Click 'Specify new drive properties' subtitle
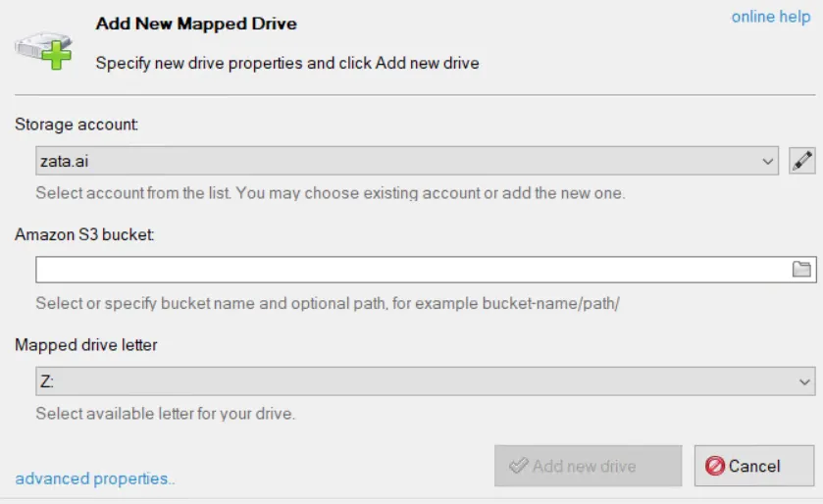823x504 pixels. click(287, 63)
